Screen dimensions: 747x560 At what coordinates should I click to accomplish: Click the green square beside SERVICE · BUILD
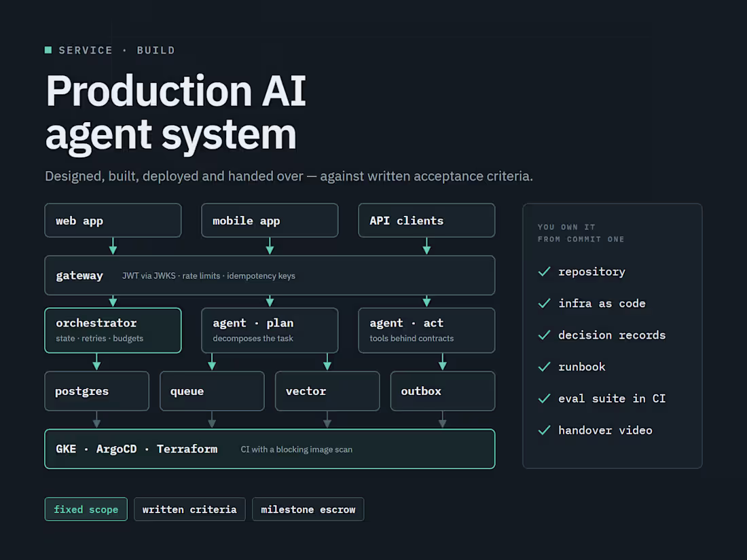(48, 50)
